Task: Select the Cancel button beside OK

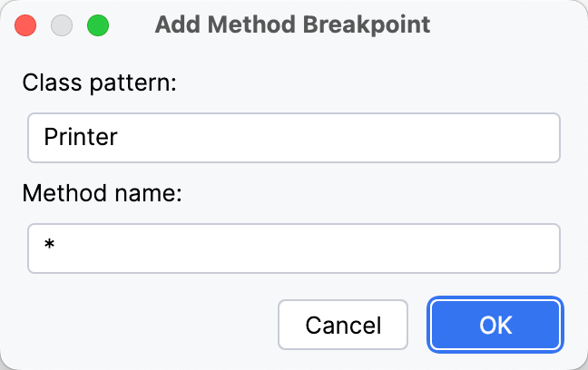Action: (343, 325)
